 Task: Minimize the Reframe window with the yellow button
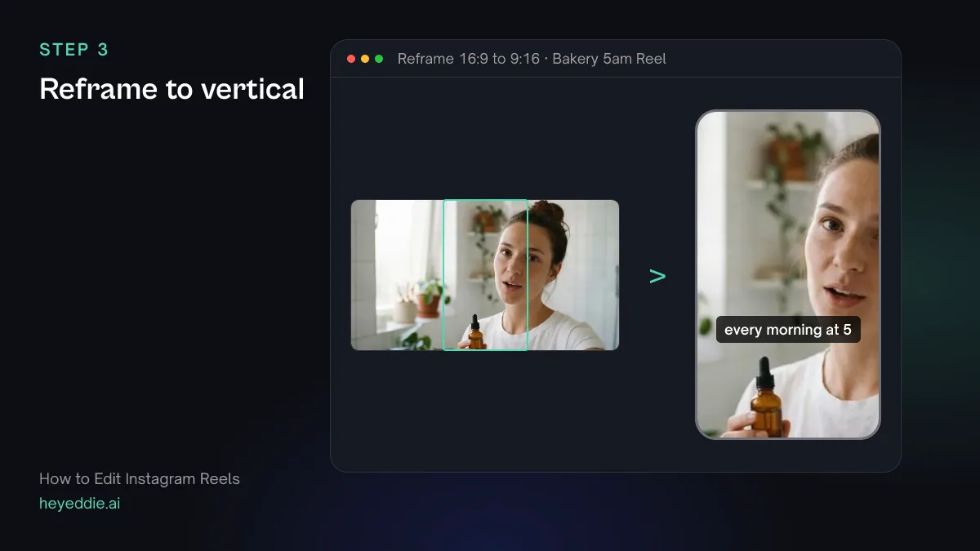coord(365,59)
